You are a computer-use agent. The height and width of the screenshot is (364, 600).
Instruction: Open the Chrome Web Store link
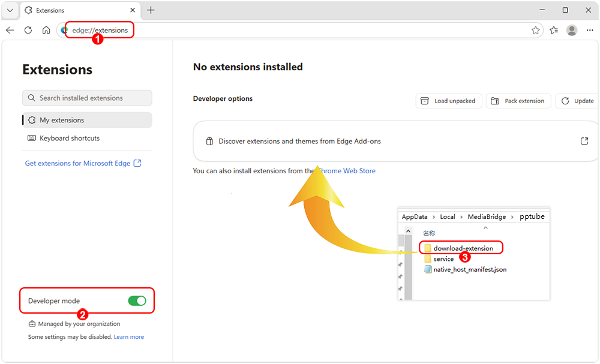tap(347, 171)
